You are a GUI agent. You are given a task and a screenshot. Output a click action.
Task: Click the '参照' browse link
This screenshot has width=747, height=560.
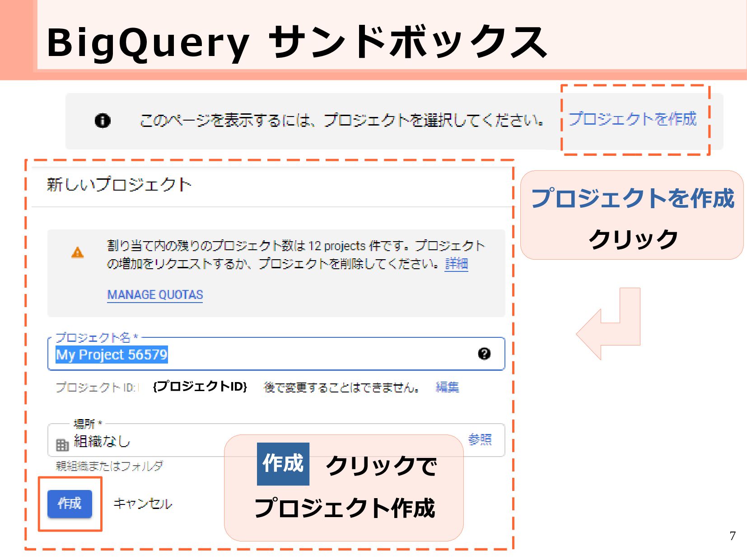480,439
